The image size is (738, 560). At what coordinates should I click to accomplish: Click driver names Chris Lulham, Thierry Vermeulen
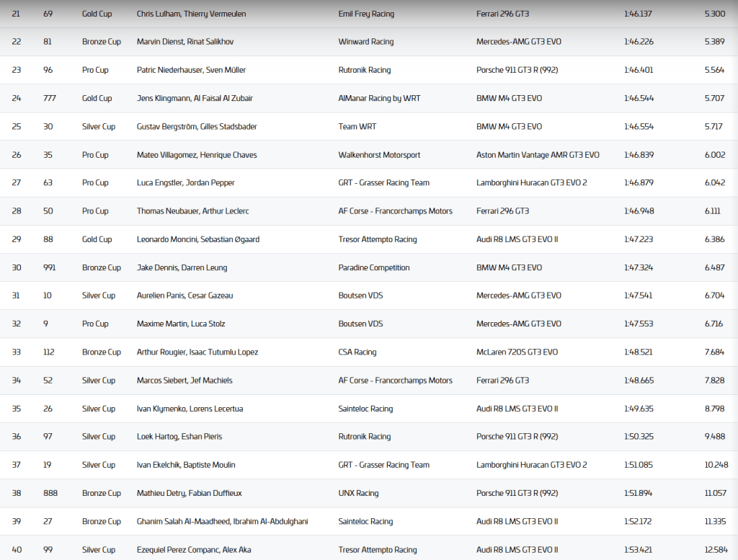(x=191, y=14)
